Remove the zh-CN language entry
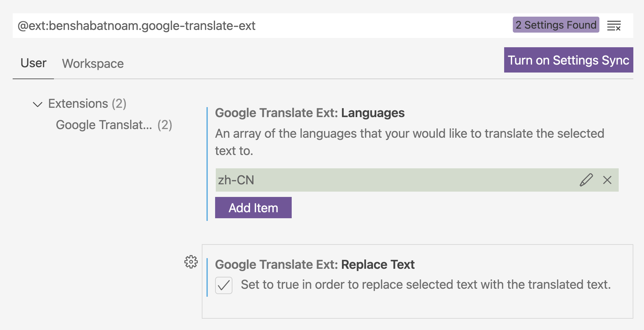The height and width of the screenshot is (330, 644). (x=607, y=180)
